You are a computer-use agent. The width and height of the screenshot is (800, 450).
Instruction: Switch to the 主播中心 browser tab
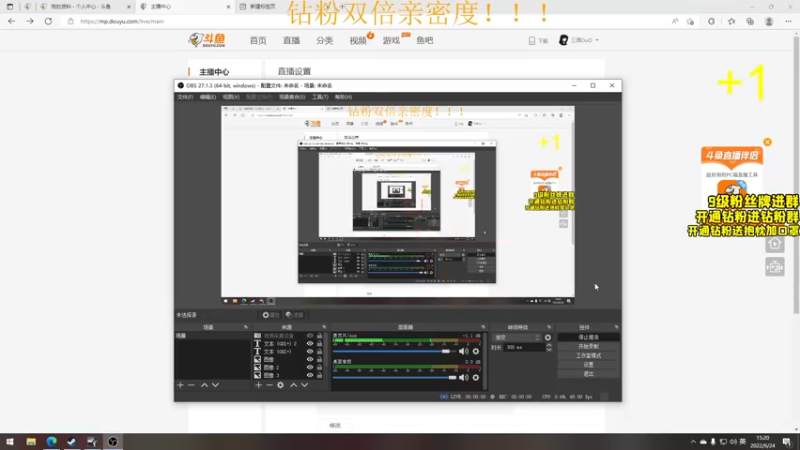point(184,7)
